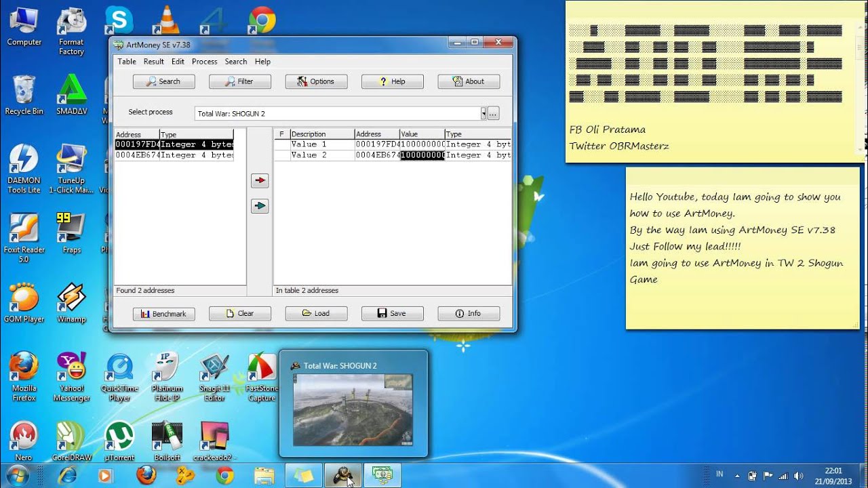Open Snagit 11 Editor desktop icon
This screenshot has height=488, width=868.
pos(214,376)
